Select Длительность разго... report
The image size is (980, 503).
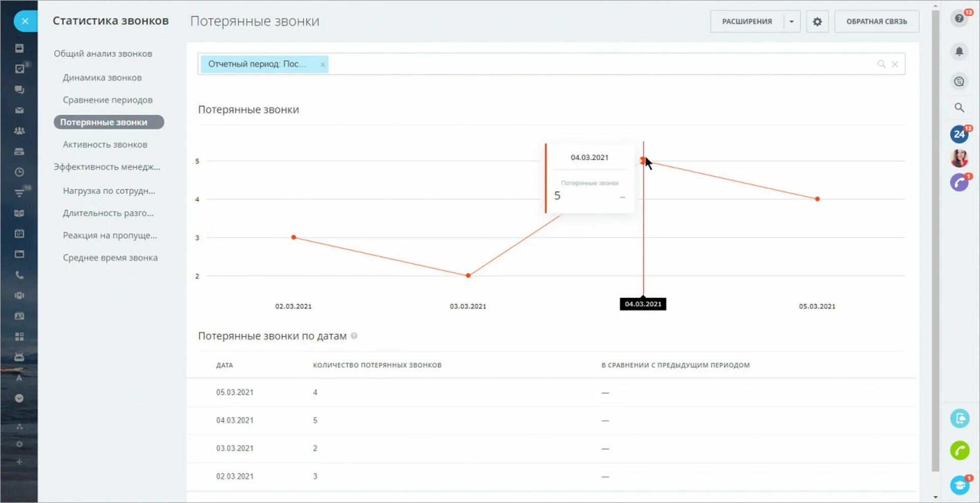(x=108, y=213)
